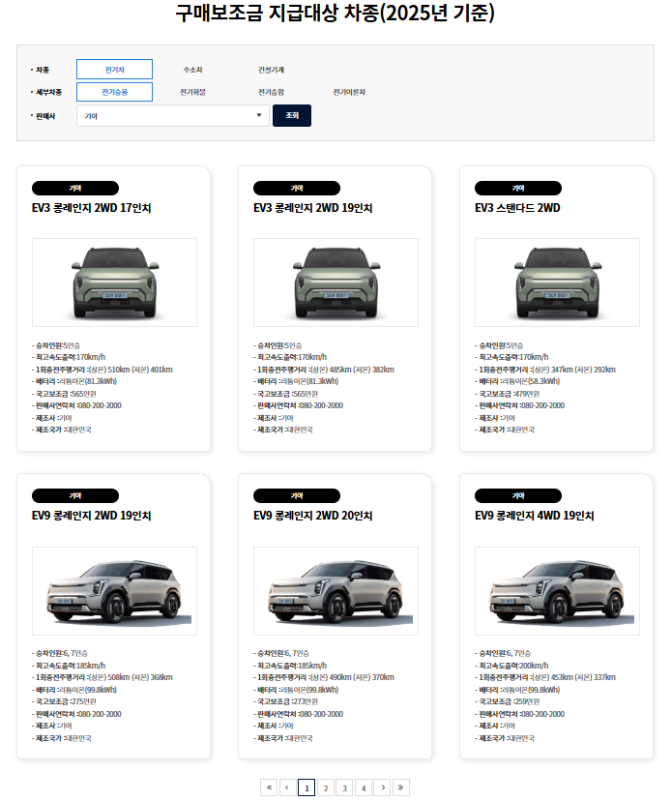Viewport: 672px width, 802px height.
Task: Choose the 전기이륜차 sub-type filter
Action: click(x=349, y=92)
